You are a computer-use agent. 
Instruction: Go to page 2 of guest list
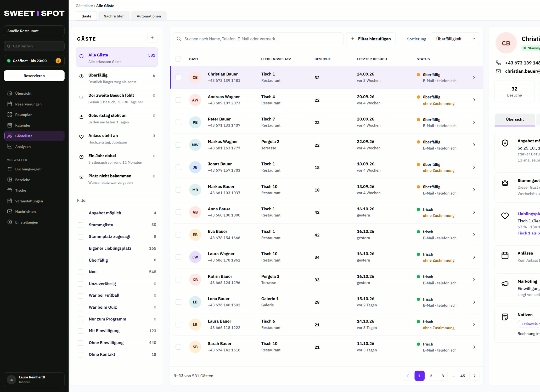coord(431,376)
